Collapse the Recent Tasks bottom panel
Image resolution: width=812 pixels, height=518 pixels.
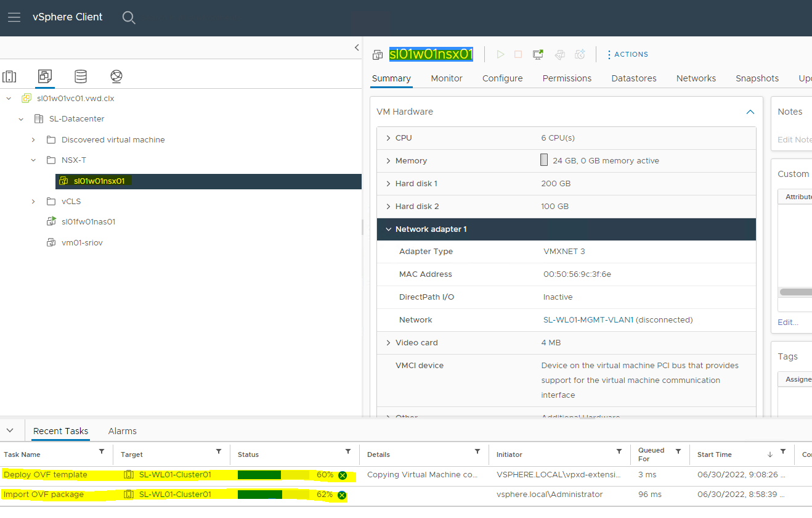(x=10, y=430)
